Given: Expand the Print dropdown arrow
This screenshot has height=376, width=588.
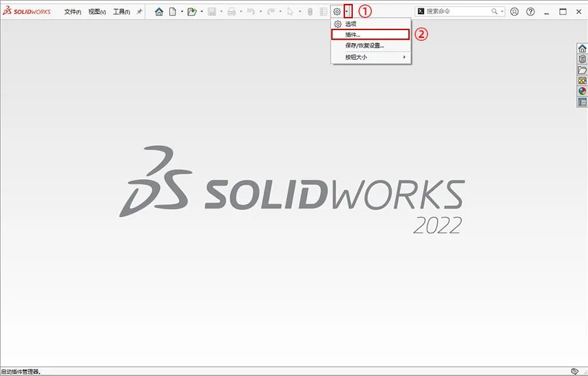Looking at the screenshot, I should point(240,12).
